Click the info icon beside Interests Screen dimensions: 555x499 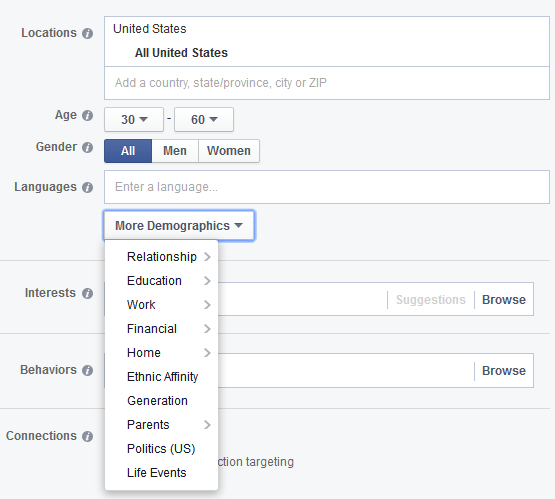tap(87, 293)
